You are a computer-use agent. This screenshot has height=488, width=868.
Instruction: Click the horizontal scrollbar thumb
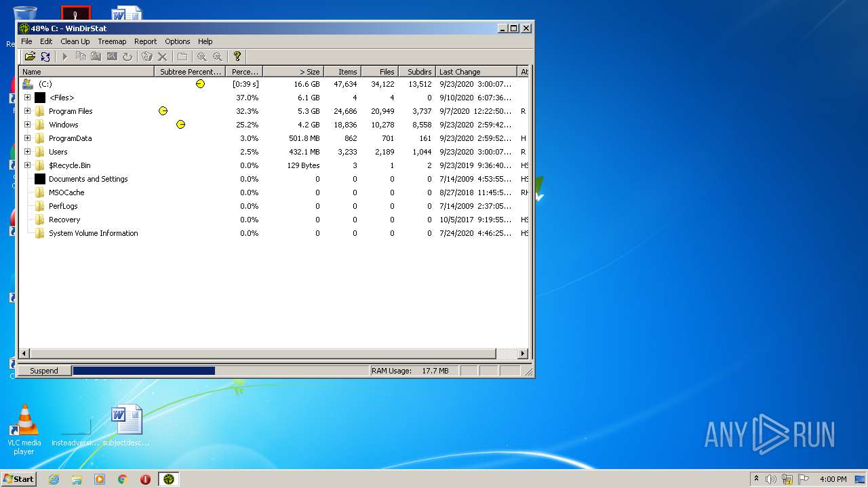263,354
